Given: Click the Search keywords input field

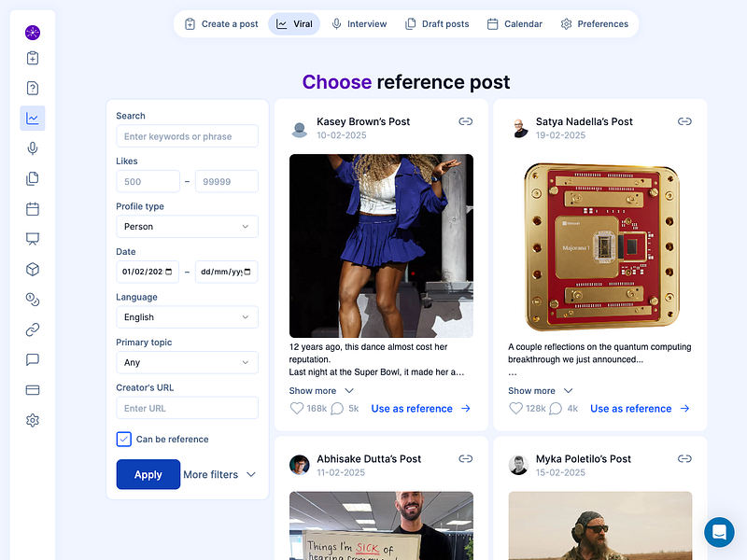Looking at the screenshot, I should pos(188,136).
